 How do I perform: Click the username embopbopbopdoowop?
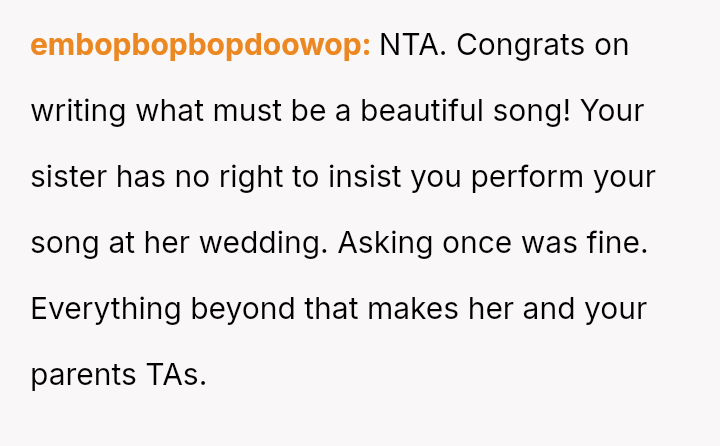200,46
